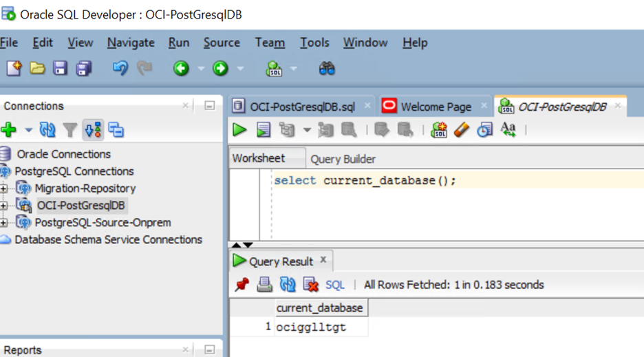This screenshot has width=644, height=357.
Task: Click the Redo arrow icon
Action: pos(144,68)
